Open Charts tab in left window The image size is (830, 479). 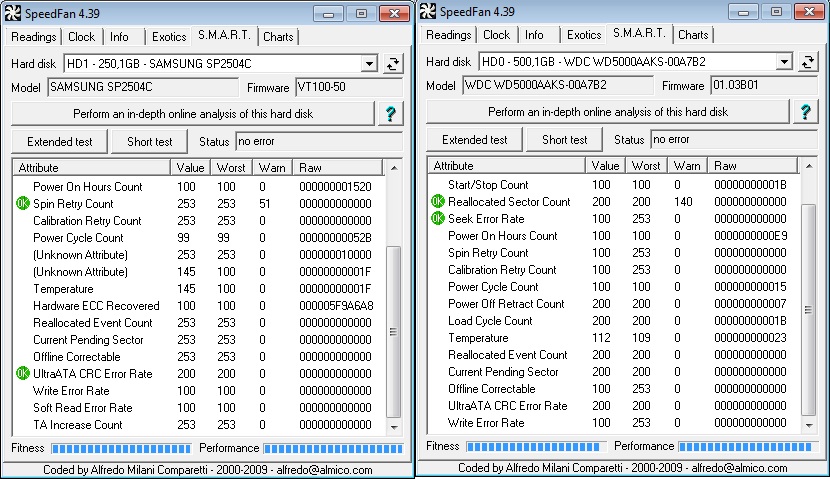(278, 37)
